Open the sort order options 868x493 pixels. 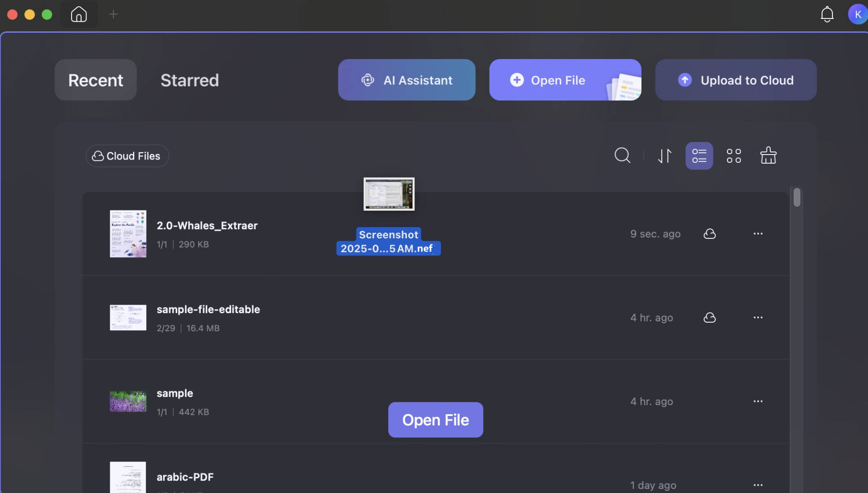664,156
